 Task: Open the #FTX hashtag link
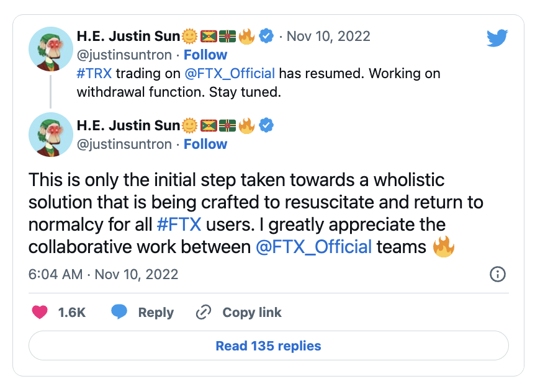181,225
